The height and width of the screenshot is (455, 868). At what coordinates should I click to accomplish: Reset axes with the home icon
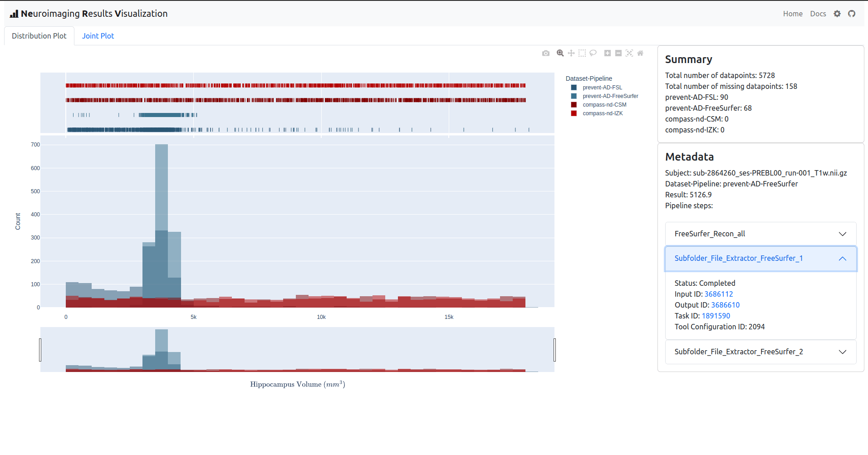tap(640, 54)
